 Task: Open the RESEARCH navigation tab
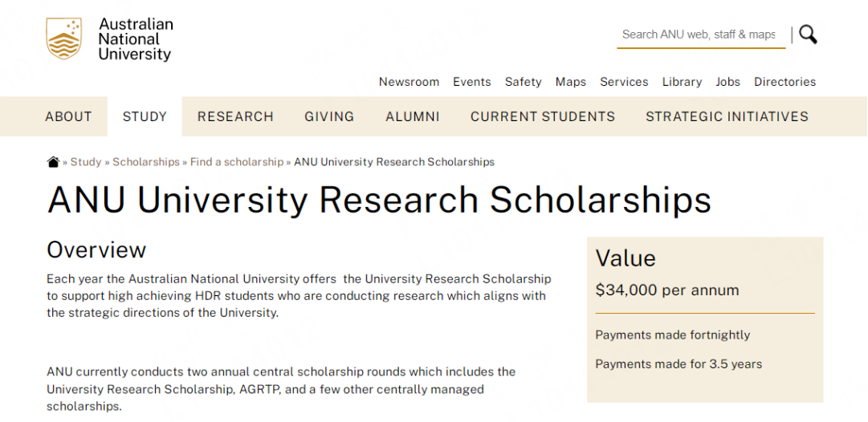tap(235, 116)
